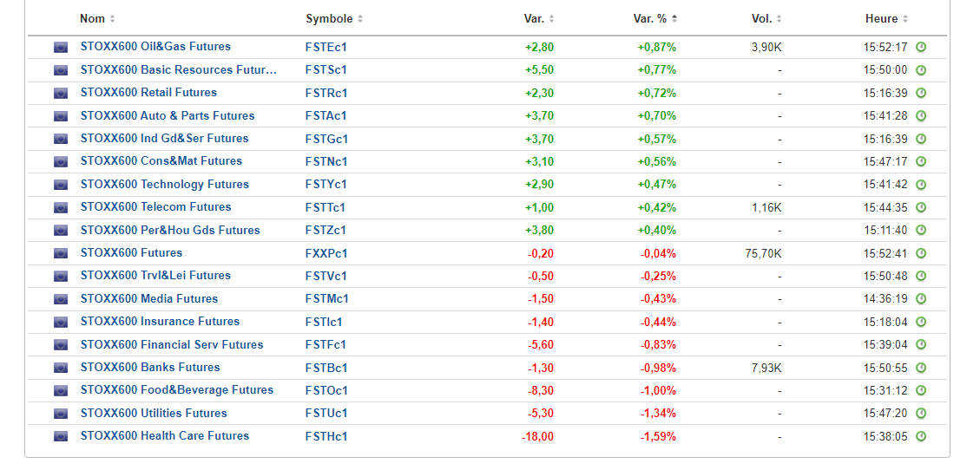Click the clock icon in the Telecom Futures row

click(921, 207)
